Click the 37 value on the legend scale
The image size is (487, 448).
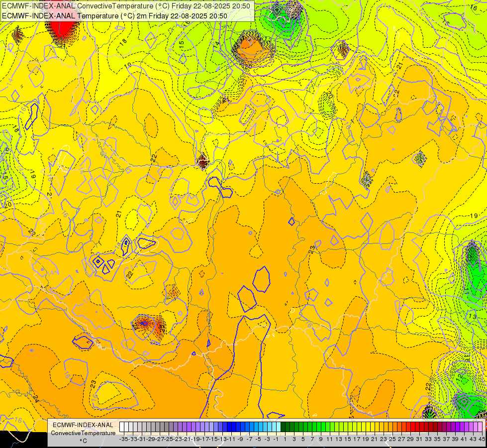[447, 440]
